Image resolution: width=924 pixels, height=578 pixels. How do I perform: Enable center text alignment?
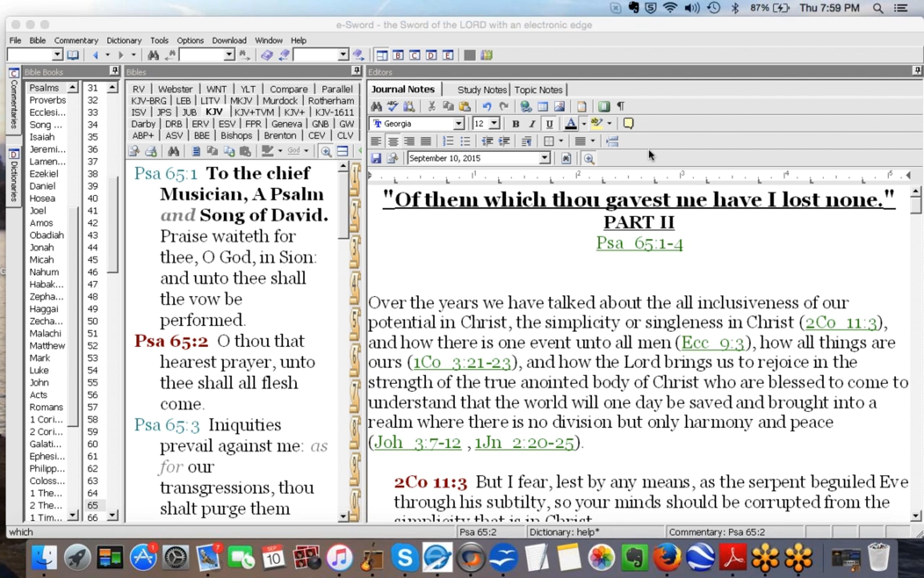coord(393,141)
